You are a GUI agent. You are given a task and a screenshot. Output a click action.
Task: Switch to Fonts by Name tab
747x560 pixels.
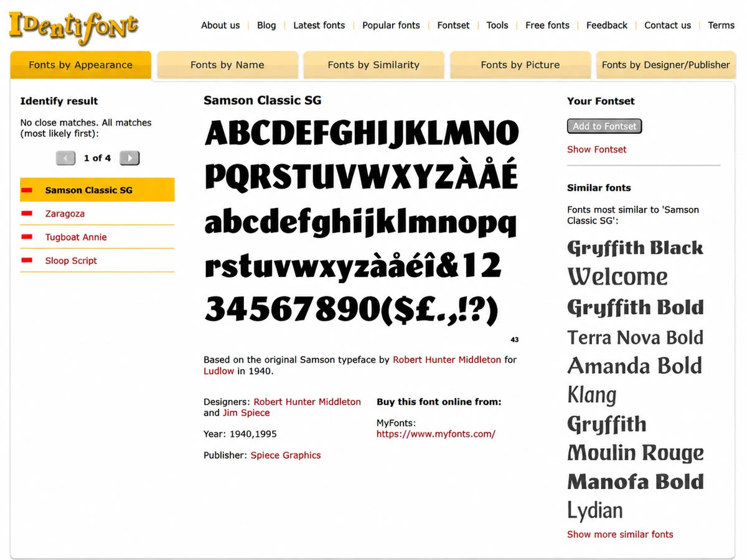pyautogui.click(x=227, y=65)
